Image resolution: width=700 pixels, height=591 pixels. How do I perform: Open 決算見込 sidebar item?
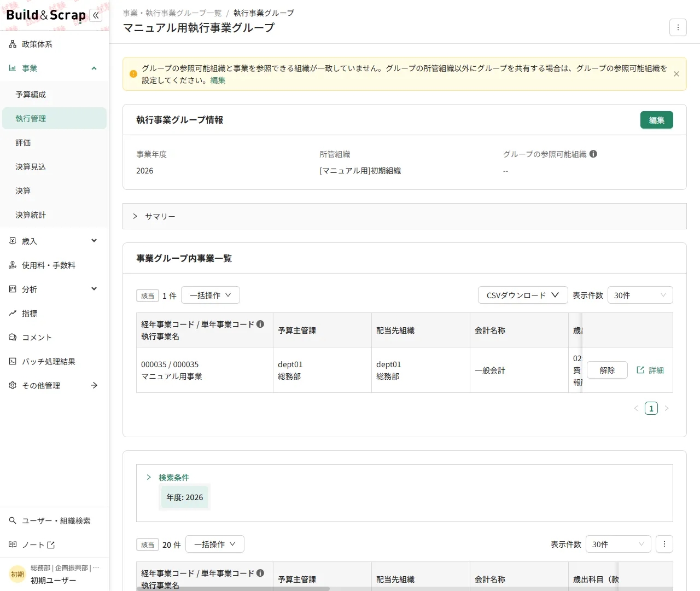tap(54, 166)
